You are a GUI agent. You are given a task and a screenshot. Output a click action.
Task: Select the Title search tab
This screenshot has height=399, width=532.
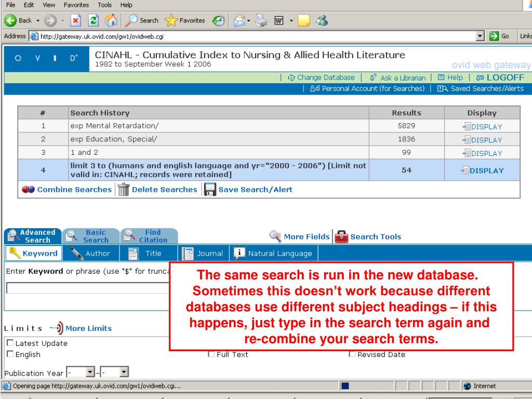tap(149, 253)
